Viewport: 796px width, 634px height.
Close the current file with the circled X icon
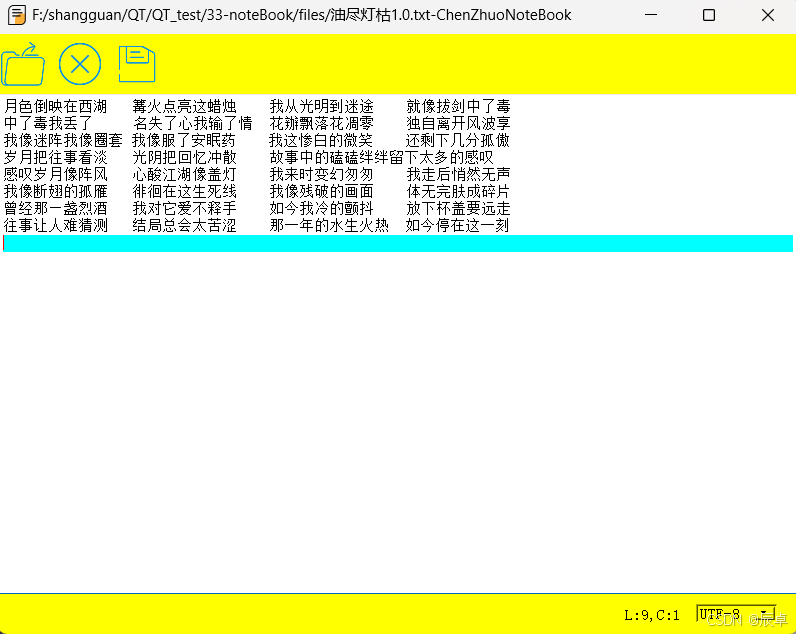[x=80, y=64]
